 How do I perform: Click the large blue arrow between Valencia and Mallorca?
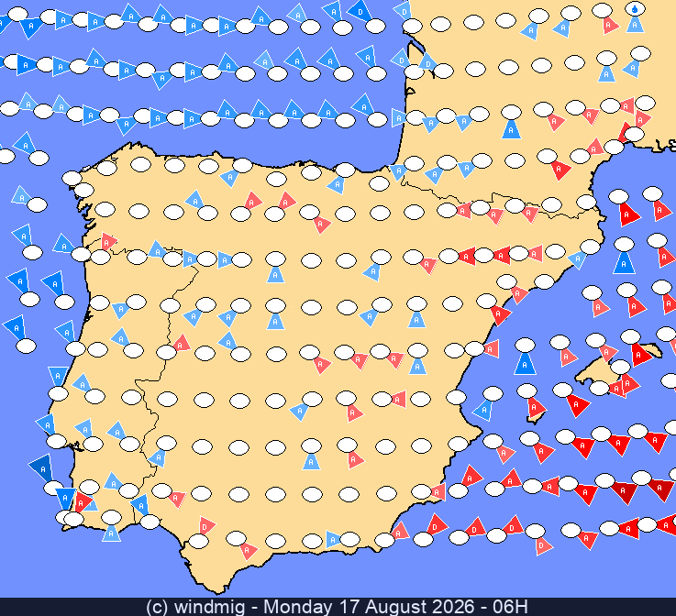525,364
